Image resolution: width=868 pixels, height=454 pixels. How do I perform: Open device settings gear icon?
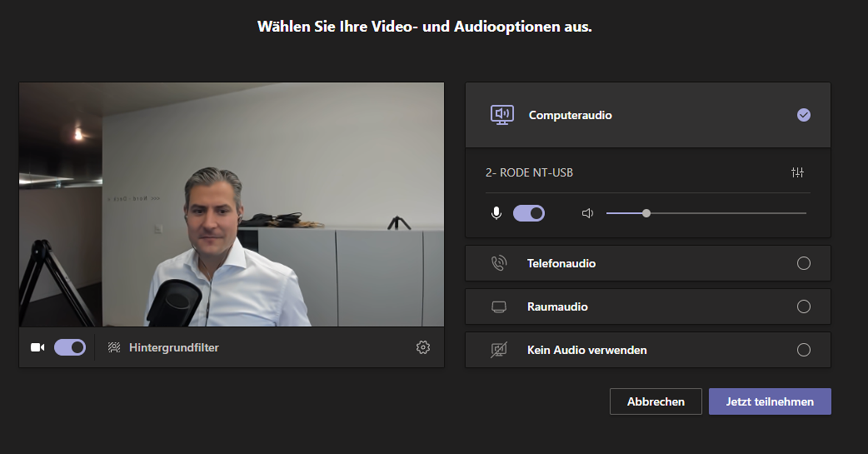tap(423, 347)
